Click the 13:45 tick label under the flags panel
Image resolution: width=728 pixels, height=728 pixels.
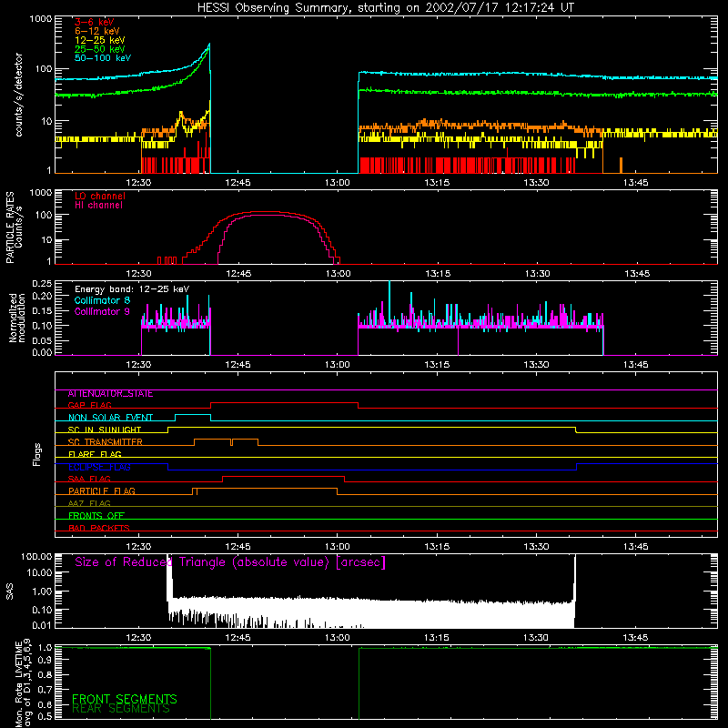click(635, 547)
